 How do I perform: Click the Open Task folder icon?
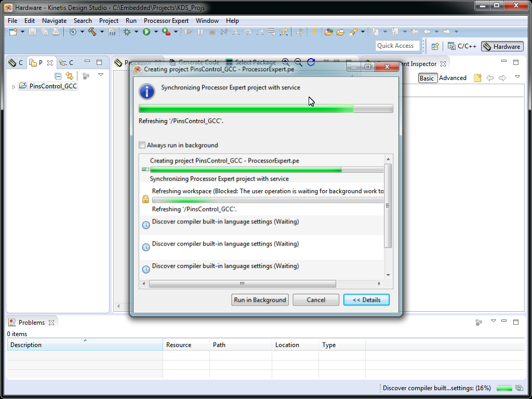pyautogui.click(x=340, y=32)
